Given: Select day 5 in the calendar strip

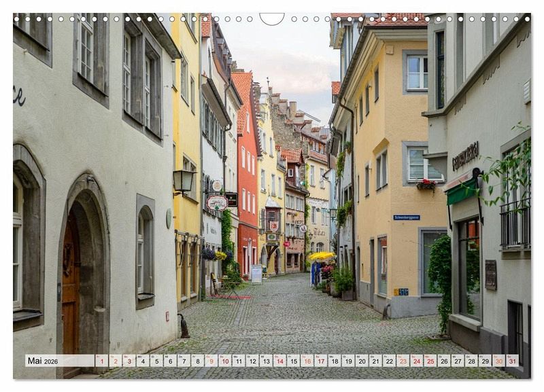Looking at the screenshot, I should pos(156,361).
